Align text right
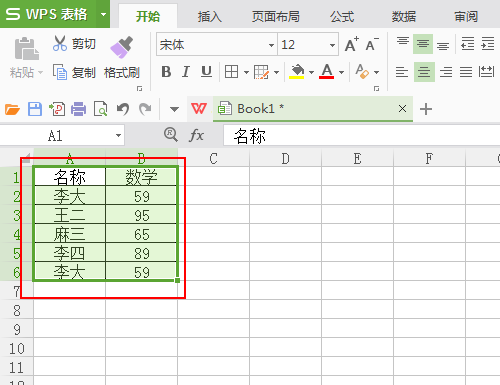500x385 pixels. [446, 72]
